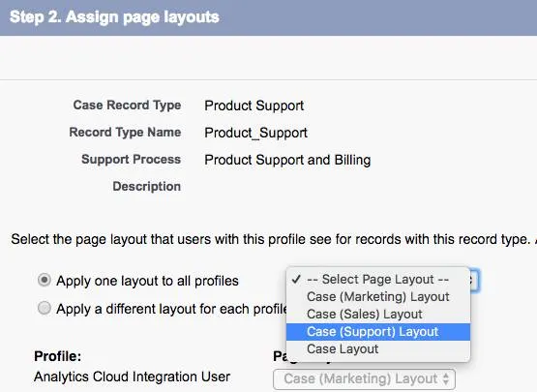Click the 'Step 2. Assign page layouts' header
The height and width of the screenshot is (392, 537).
click(114, 16)
